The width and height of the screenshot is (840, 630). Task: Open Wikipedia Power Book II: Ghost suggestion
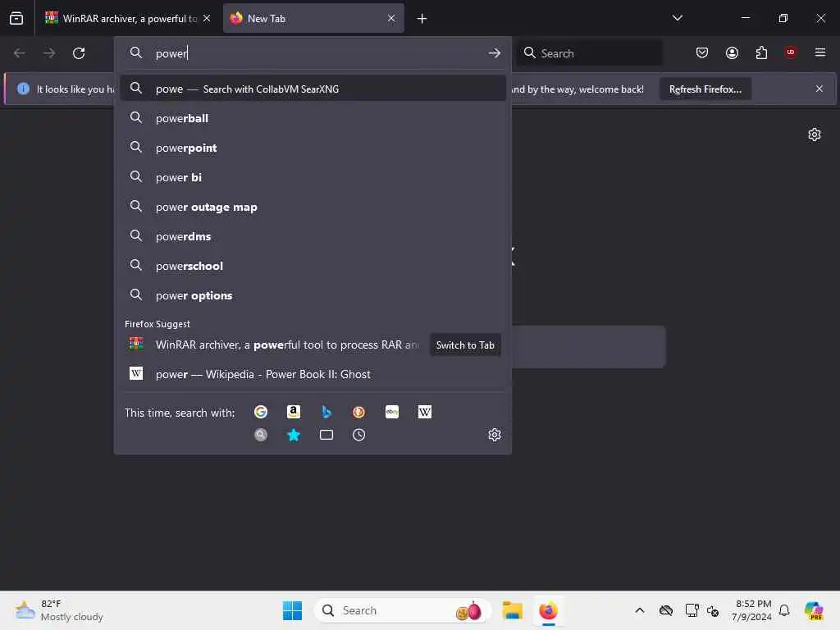313,374
